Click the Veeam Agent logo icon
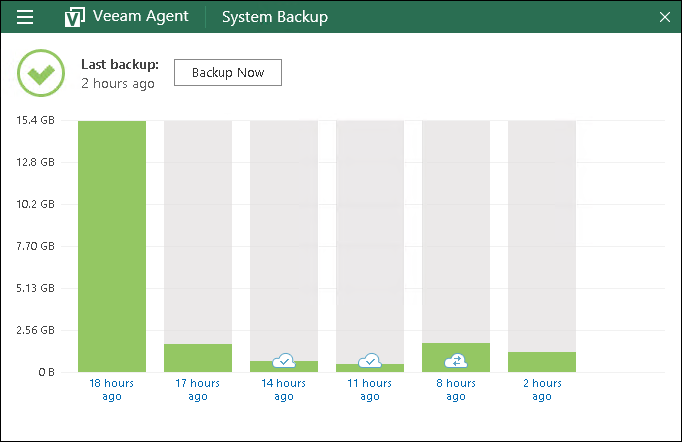Viewport: 682px width, 442px height. coord(74,17)
